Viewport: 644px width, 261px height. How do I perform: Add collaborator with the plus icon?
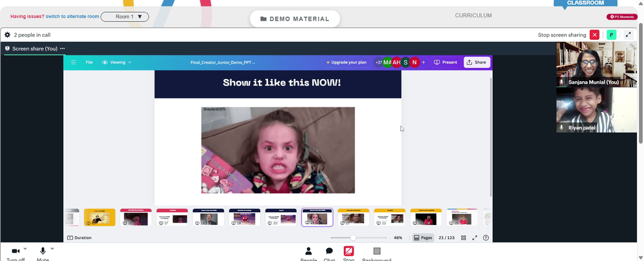(424, 62)
